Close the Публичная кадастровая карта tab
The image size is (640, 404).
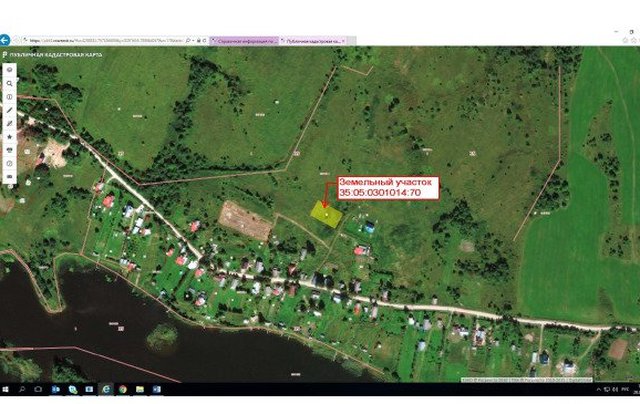(343, 41)
